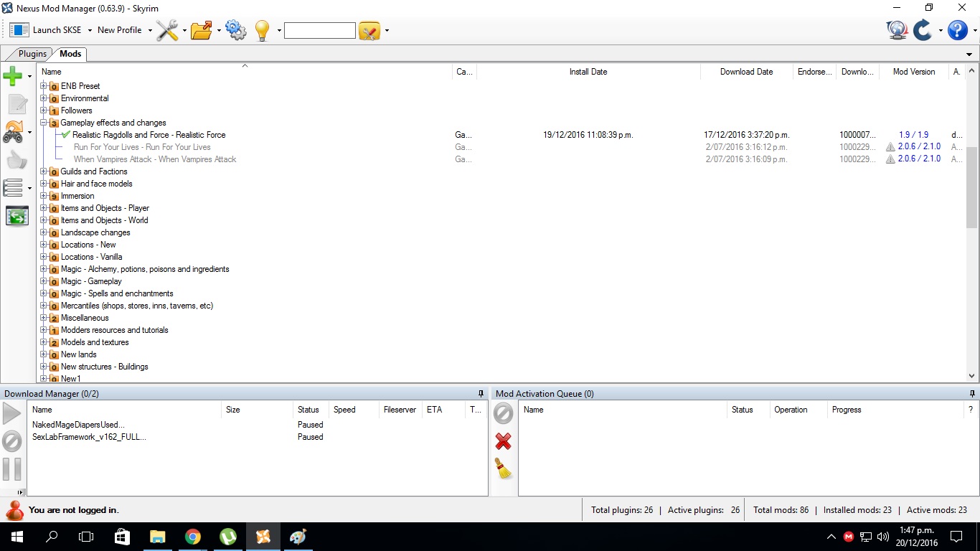Click the green plus add mod icon
Image resolution: width=980 pixels, height=551 pixels.
13,75
